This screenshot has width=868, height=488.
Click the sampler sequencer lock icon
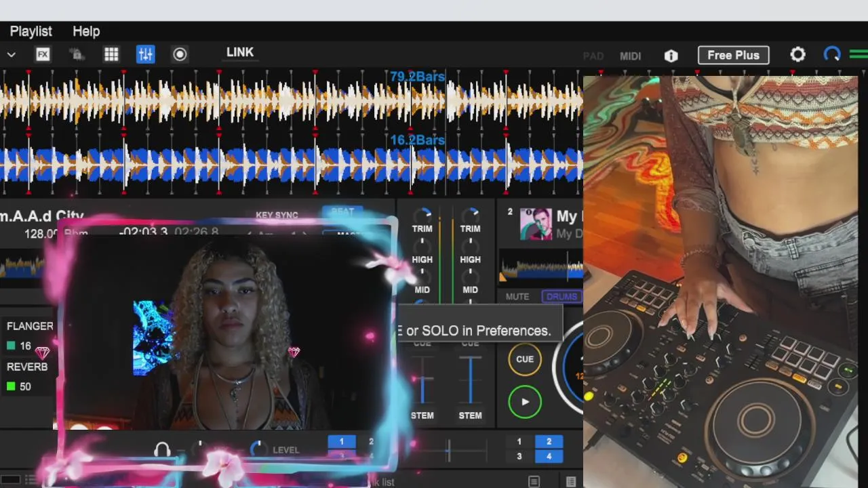(x=77, y=54)
